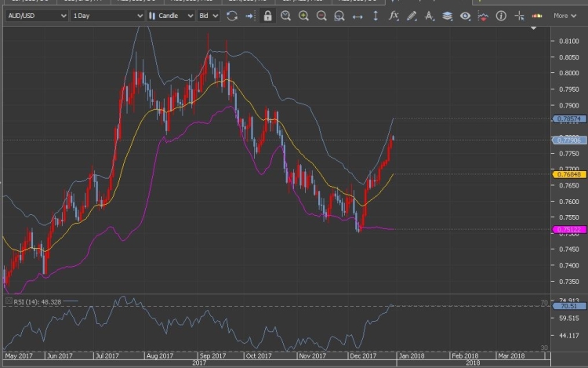Select the pencil drawing tool
The height and width of the screenshot is (368, 588).
[411, 16]
